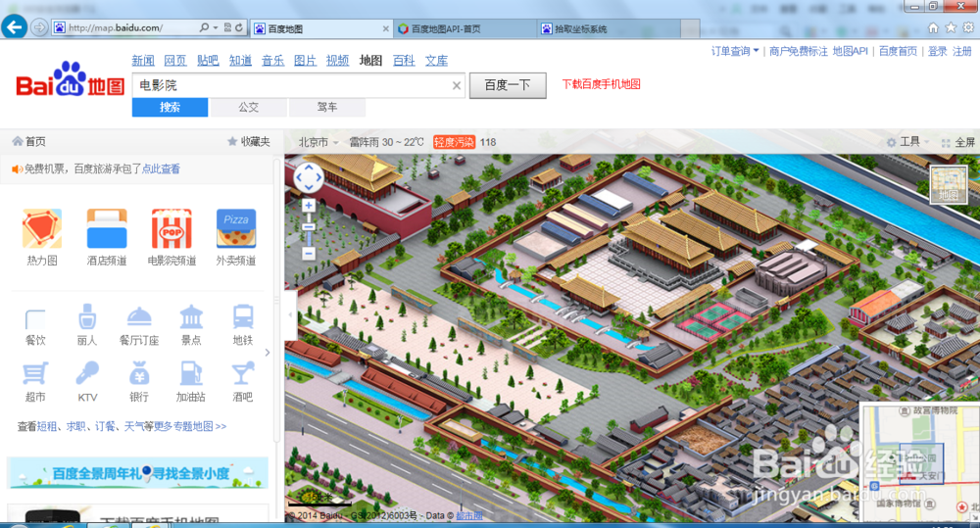Screen dimensions: 980x528
Task: Open the browser settings gear icon
Action: [968, 27]
